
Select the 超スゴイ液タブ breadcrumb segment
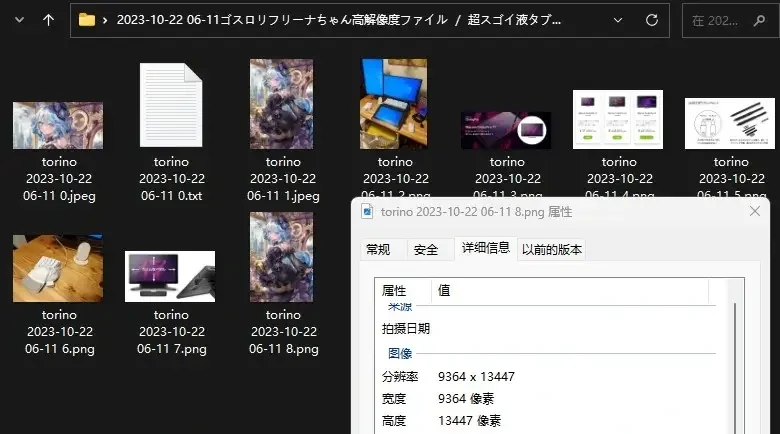click(x=514, y=20)
